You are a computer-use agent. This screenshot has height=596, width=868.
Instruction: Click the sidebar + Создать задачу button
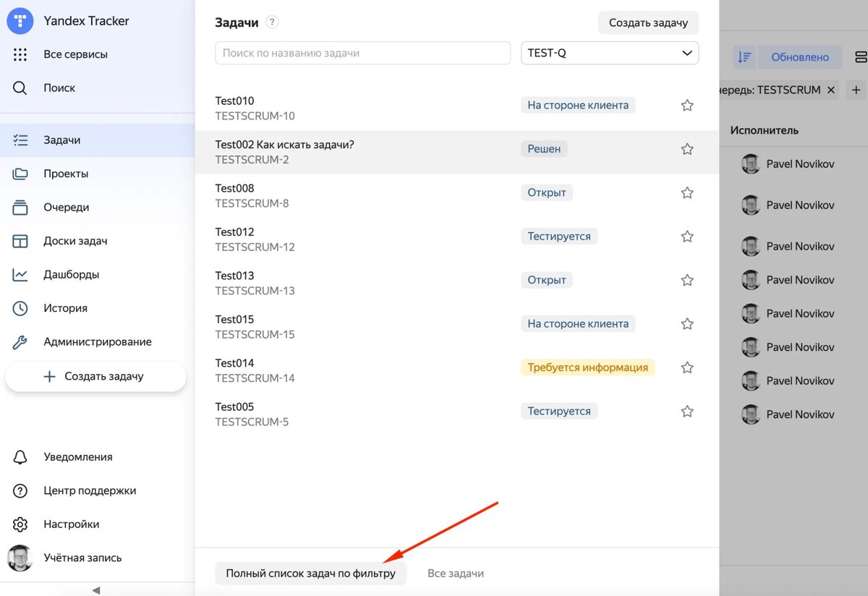[x=95, y=376]
